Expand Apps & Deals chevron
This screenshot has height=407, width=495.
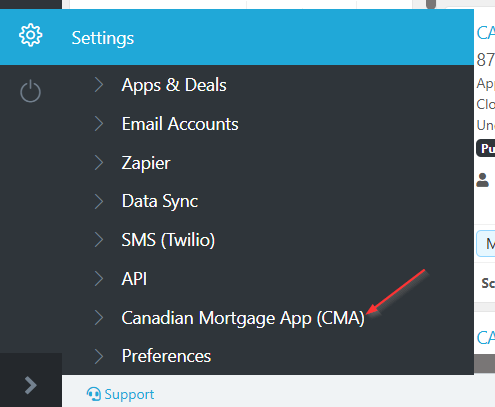99,85
